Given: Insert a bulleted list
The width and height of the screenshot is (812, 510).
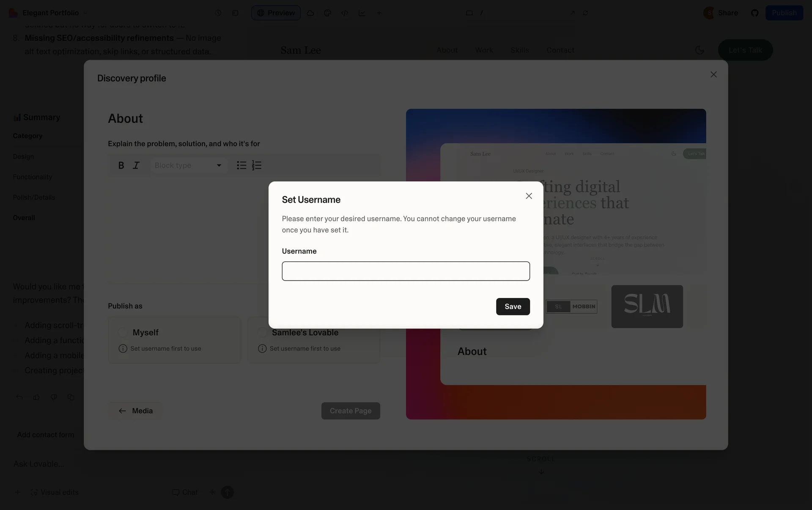Looking at the screenshot, I should (241, 165).
